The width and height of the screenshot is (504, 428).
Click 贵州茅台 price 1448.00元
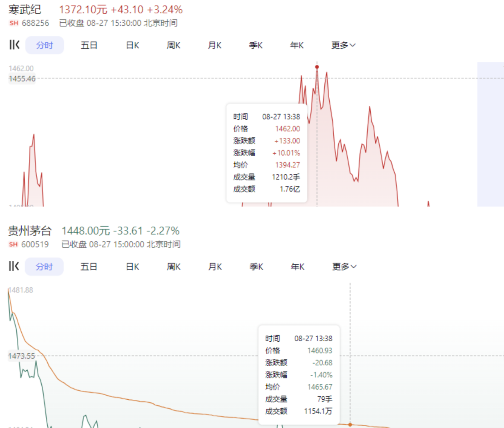pyautogui.click(x=86, y=231)
